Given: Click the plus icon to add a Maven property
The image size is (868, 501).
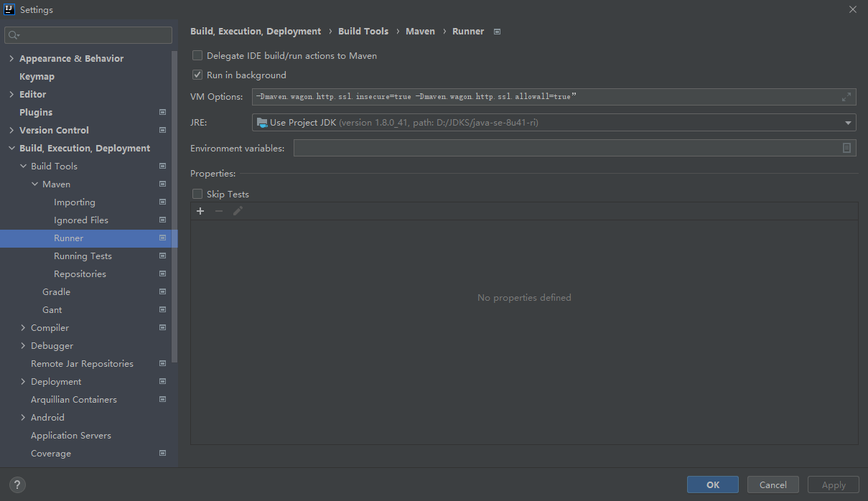Looking at the screenshot, I should (200, 210).
